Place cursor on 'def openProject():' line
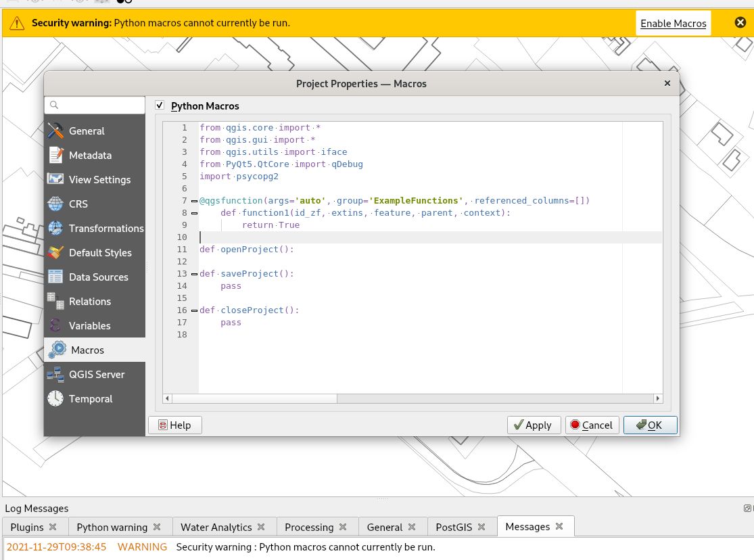Screen dimensions: 754x560 tap(246, 249)
